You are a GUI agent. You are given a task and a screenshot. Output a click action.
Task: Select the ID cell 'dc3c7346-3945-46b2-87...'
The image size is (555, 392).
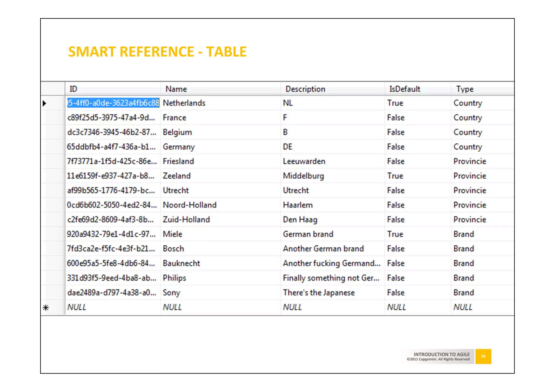click(113, 132)
